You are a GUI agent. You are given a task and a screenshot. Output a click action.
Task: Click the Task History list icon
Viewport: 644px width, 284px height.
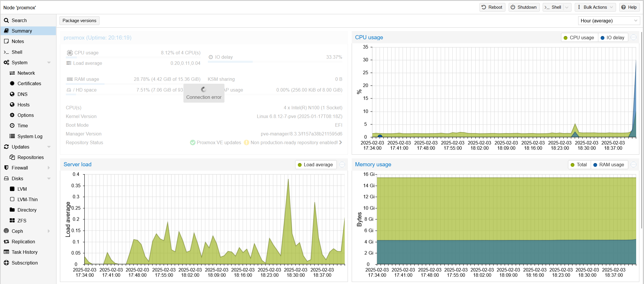tap(6, 252)
